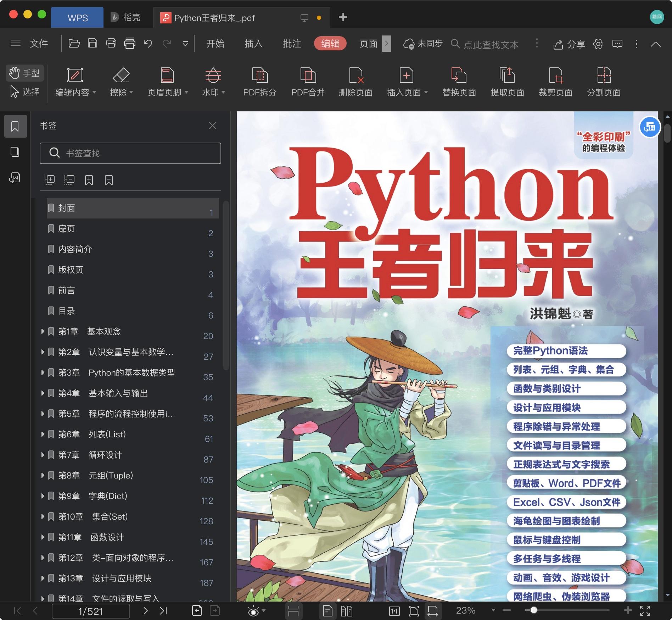
Task: Go to the last page icon
Action: click(x=163, y=610)
